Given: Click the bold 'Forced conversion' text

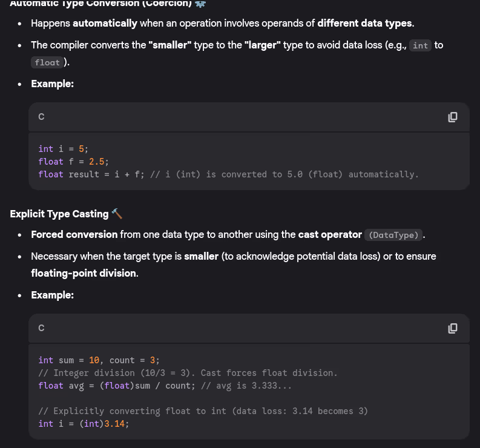Looking at the screenshot, I should click(x=74, y=234).
